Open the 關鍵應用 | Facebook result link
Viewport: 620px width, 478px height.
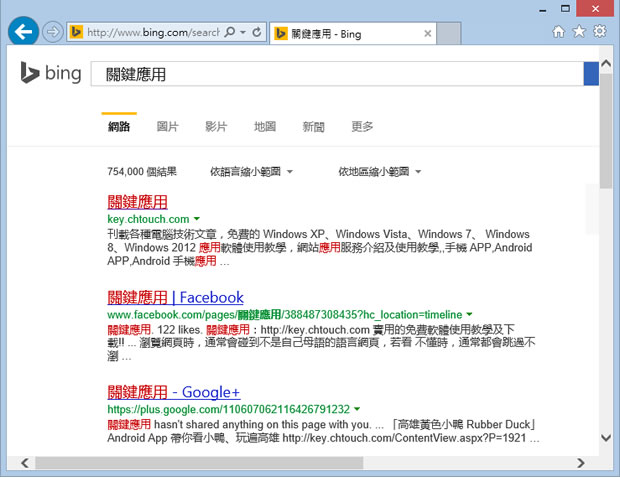coord(176,297)
